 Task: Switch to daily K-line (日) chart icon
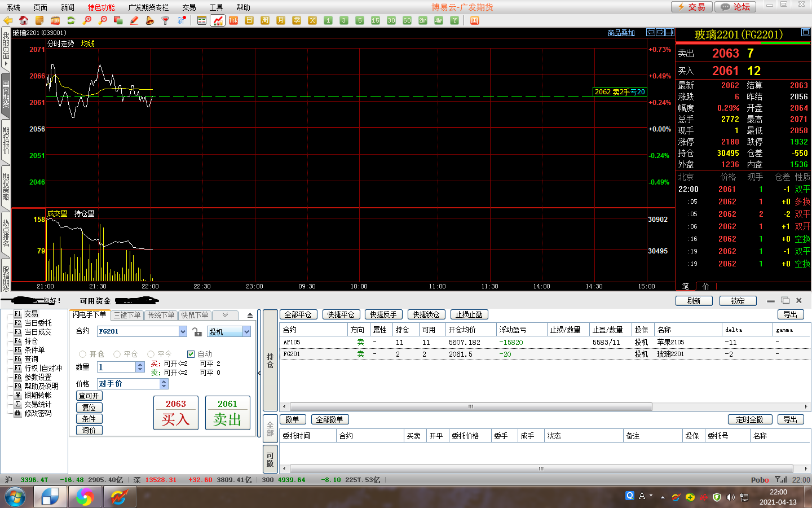[249, 20]
